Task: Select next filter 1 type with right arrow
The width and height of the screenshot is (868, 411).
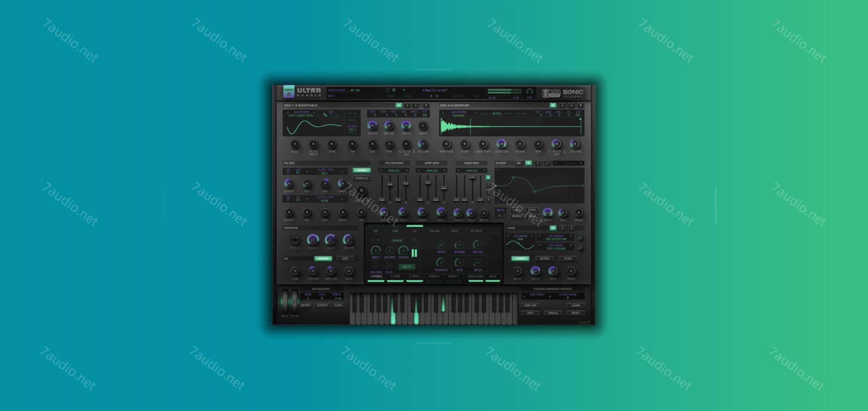Action: [x=342, y=172]
